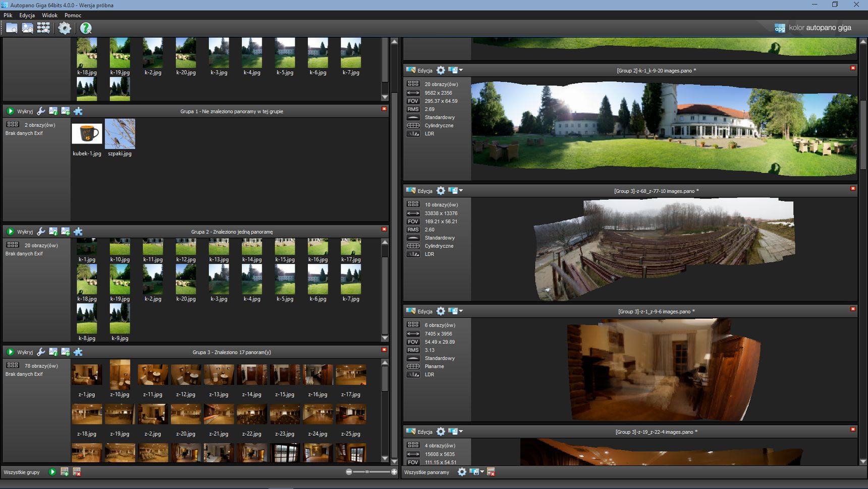
Task: Click the add new group icon in bottom bar
Action: [x=64, y=472]
